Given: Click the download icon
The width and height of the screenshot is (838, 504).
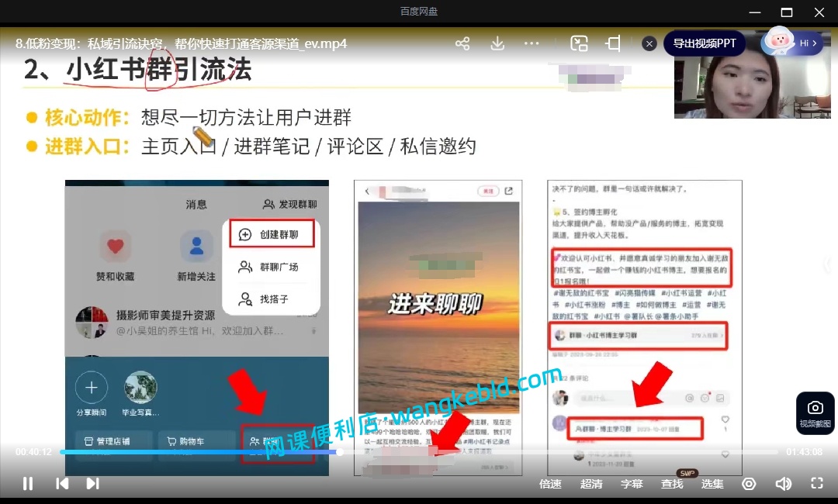Looking at the screenshot, I should point(497,43).
